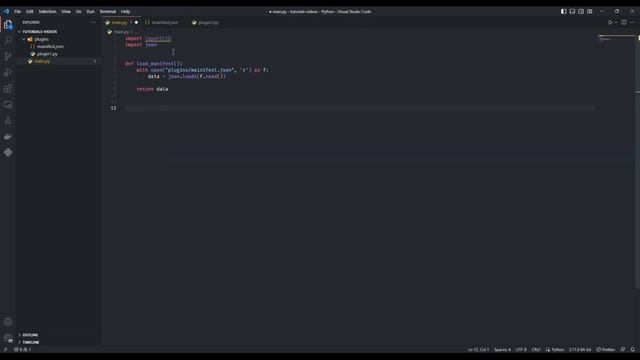Image resolution: width=640 pixels, height=360 pixels.
Task: Click the feedback icon in status bar
Action: 623,349
